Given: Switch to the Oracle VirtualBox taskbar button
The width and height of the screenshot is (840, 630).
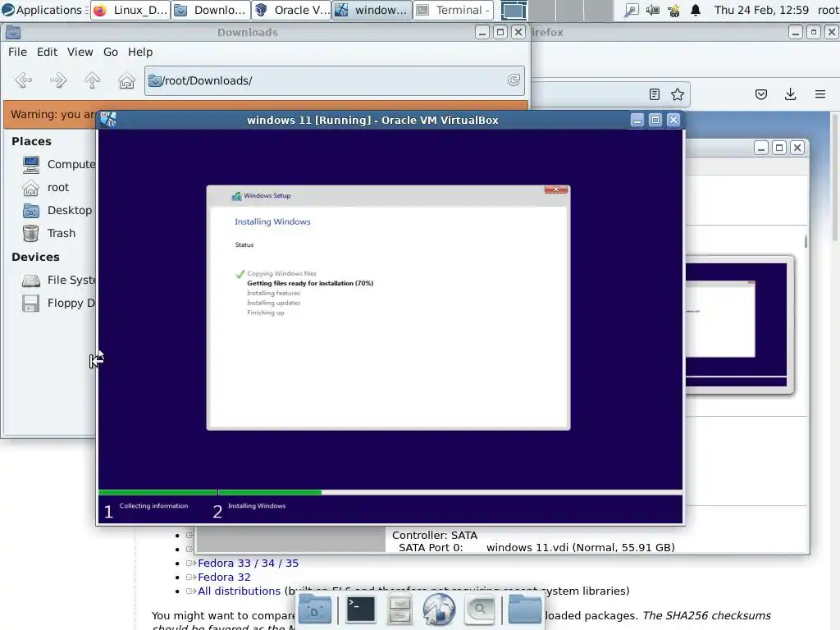Looking at the screenshot, I should 291,10.
